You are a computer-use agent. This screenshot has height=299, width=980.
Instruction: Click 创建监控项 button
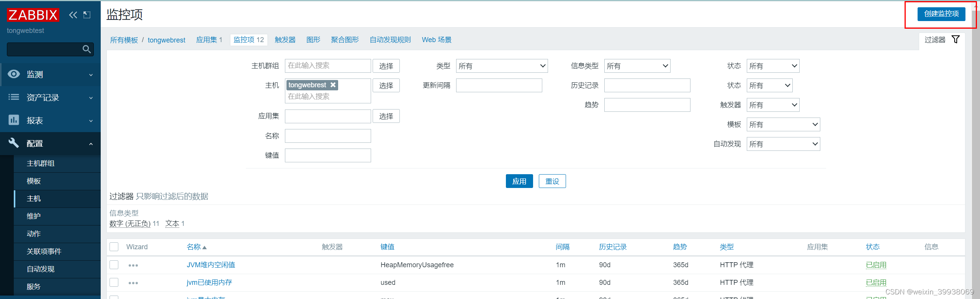click(941, 14)
